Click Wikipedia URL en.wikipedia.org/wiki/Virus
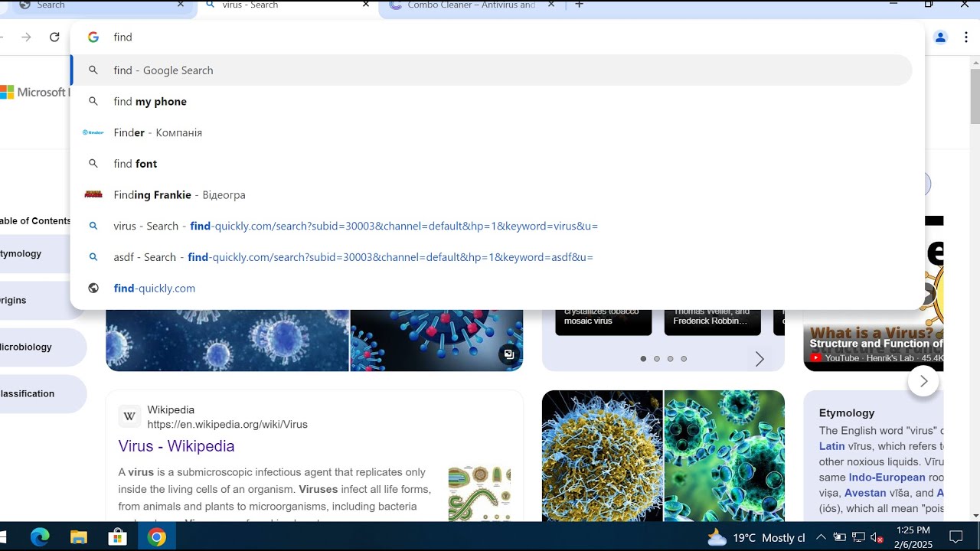Viewport: 980px width, 551px height. coord(227,425)
